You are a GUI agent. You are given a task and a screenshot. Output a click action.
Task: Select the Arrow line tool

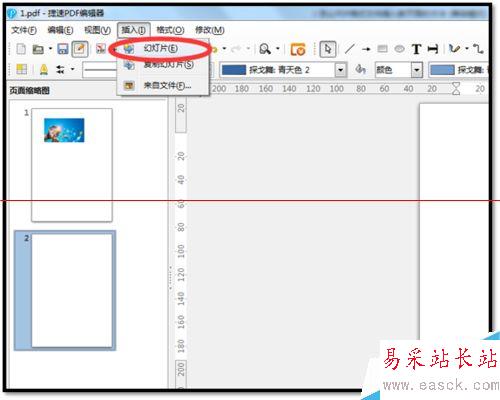(366, 49)
